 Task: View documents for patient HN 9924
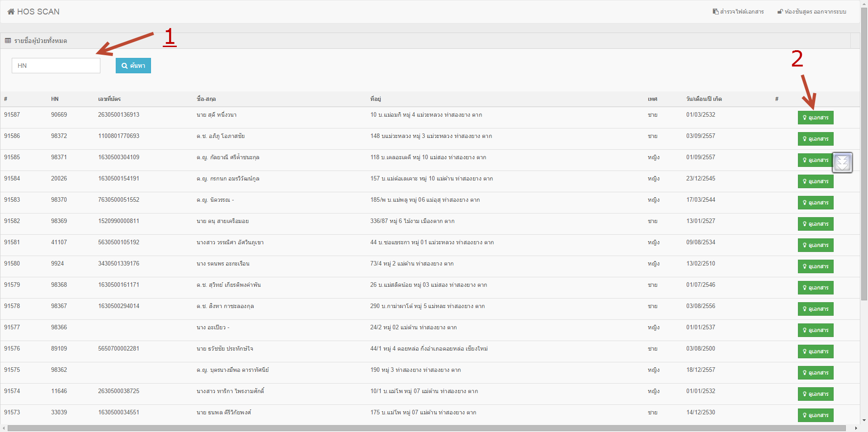815,266
